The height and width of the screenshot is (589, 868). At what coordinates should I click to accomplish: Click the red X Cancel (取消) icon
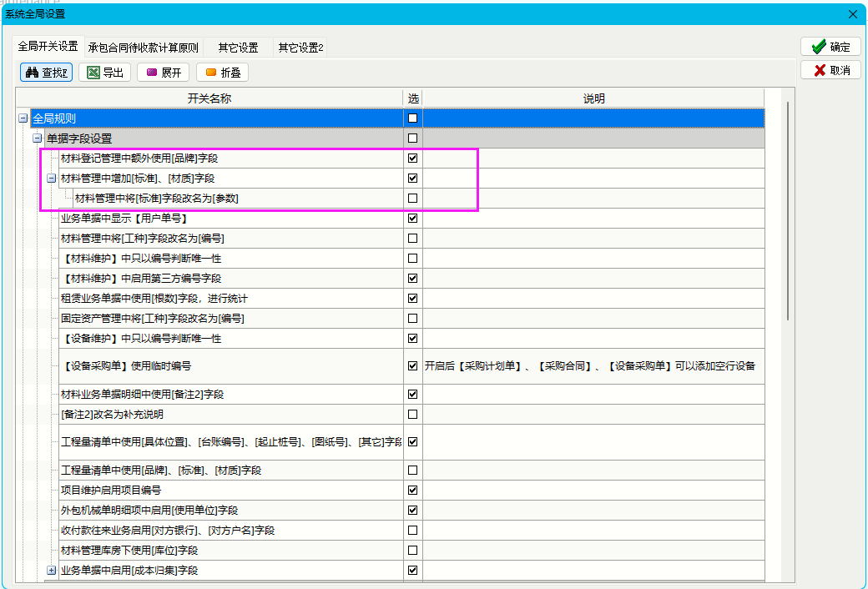coord(819,70)
